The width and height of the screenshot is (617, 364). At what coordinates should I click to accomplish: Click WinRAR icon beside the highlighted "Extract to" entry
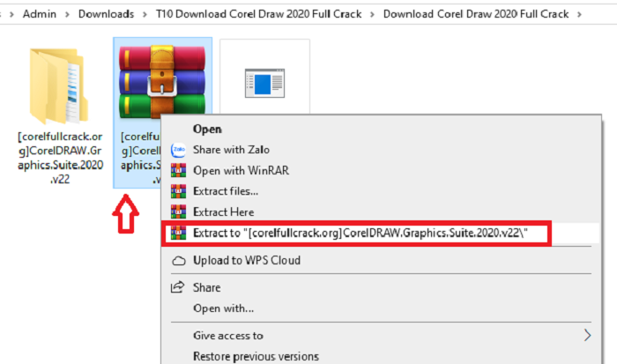click(178, 234)
